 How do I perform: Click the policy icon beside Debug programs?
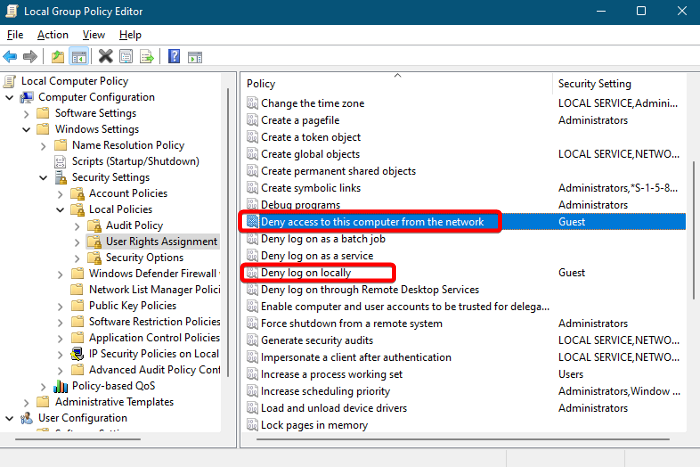[x=252, y=205]
